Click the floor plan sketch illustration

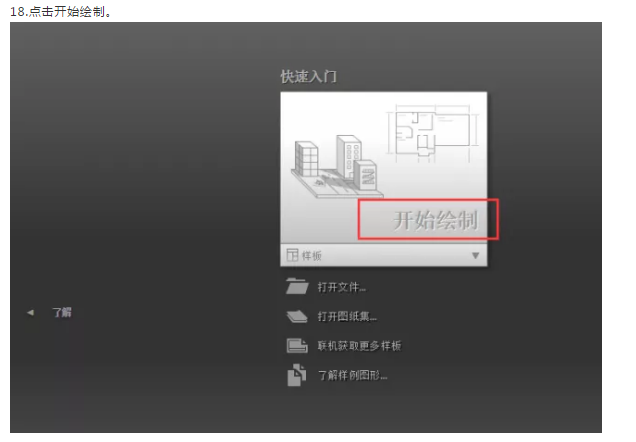433,132
